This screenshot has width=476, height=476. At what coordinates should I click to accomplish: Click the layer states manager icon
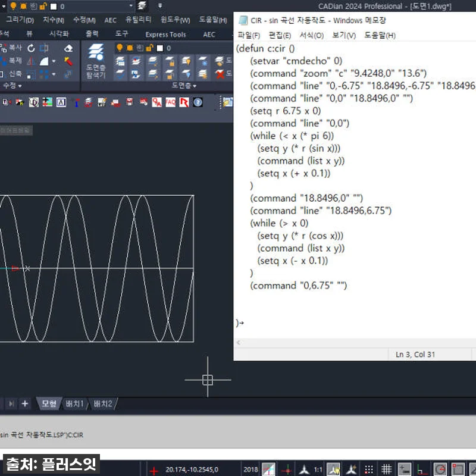pyautogui.click(x=120, y=61)
